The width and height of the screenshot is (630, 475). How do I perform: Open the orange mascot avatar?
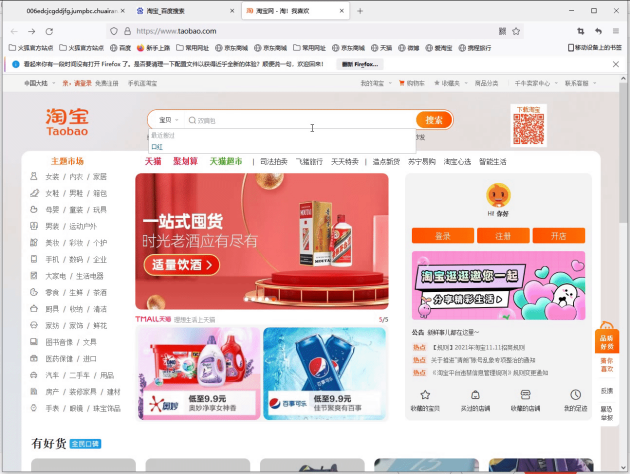[498, 195]
